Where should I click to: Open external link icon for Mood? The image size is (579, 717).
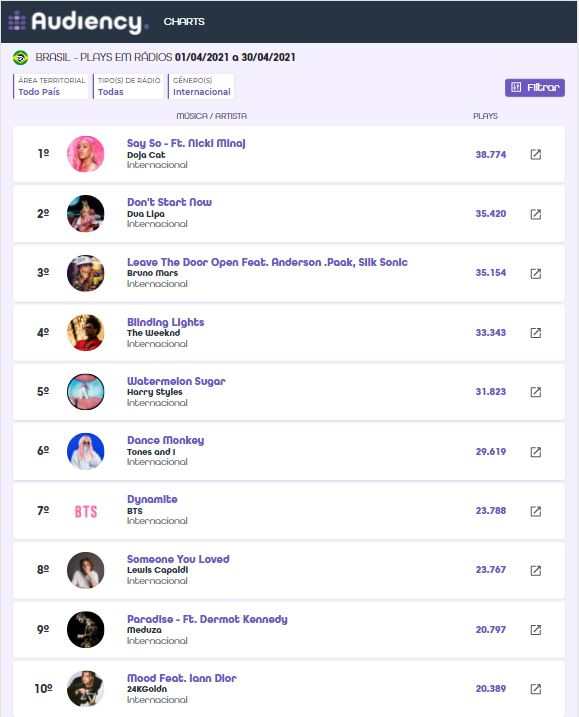[x=536, y=689]
